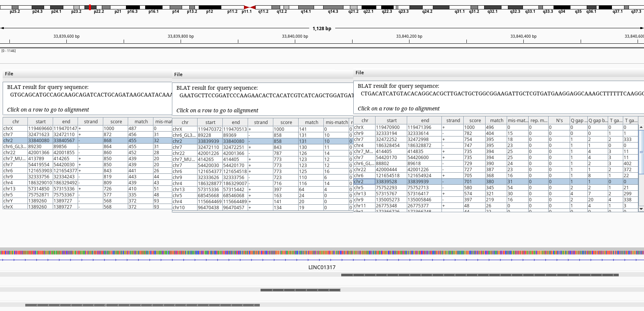The height and width of the screenshot is (311, 644).
Task: Sort CTGACATCATG table by N's column
Action: (x=559, y=120)
